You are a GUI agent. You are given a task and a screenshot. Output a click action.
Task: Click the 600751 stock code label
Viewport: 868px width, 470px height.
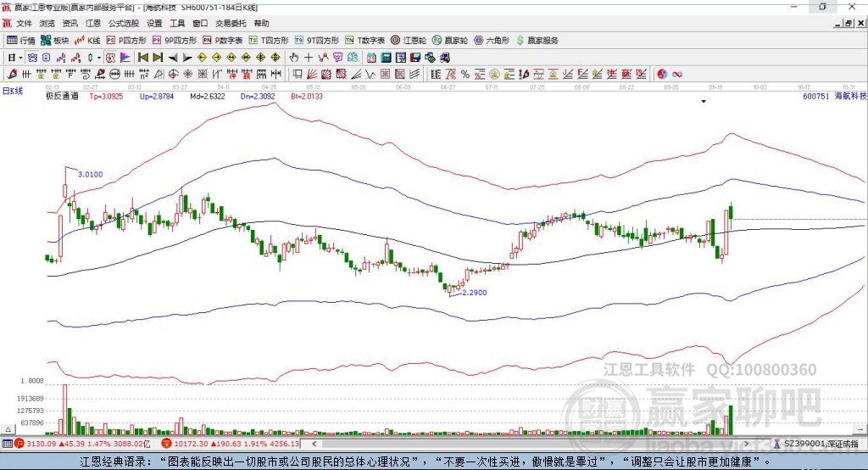[816, 96]
